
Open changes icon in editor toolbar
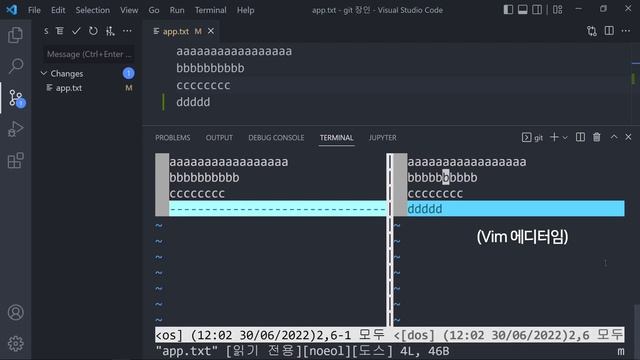pyautogui.click(x=592, y=31)
